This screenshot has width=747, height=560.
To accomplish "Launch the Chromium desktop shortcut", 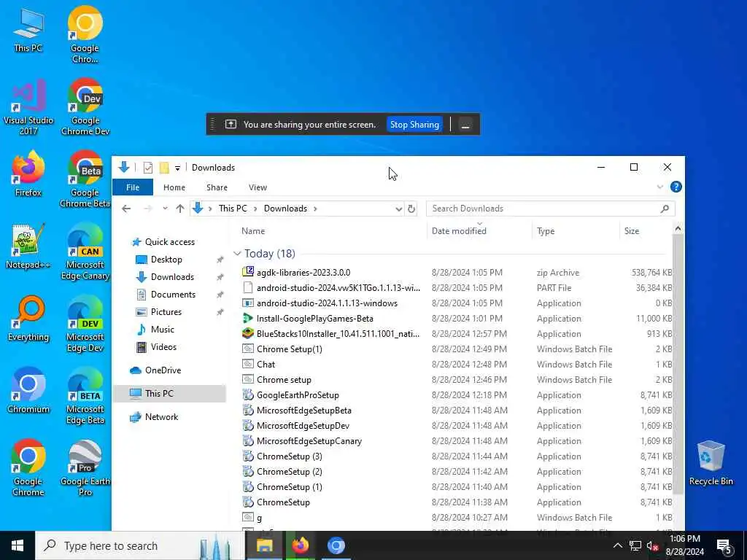I will [x=28, y=391].
